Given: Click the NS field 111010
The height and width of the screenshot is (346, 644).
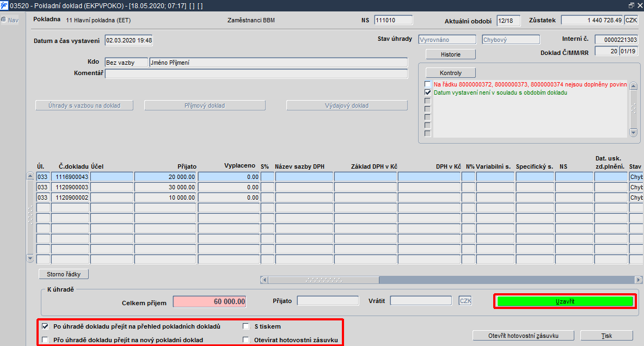Looking at the screenshot, I should (393, 20).
